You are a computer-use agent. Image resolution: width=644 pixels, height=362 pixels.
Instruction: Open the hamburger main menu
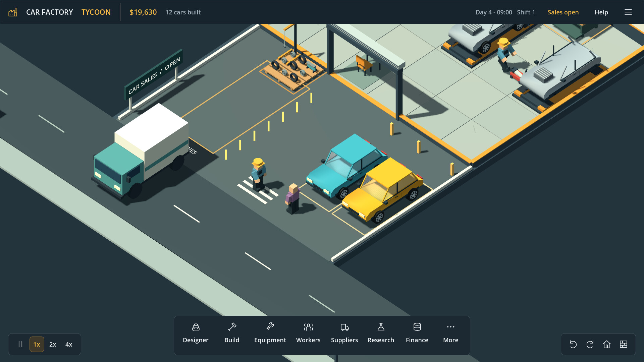coord(628,12)
